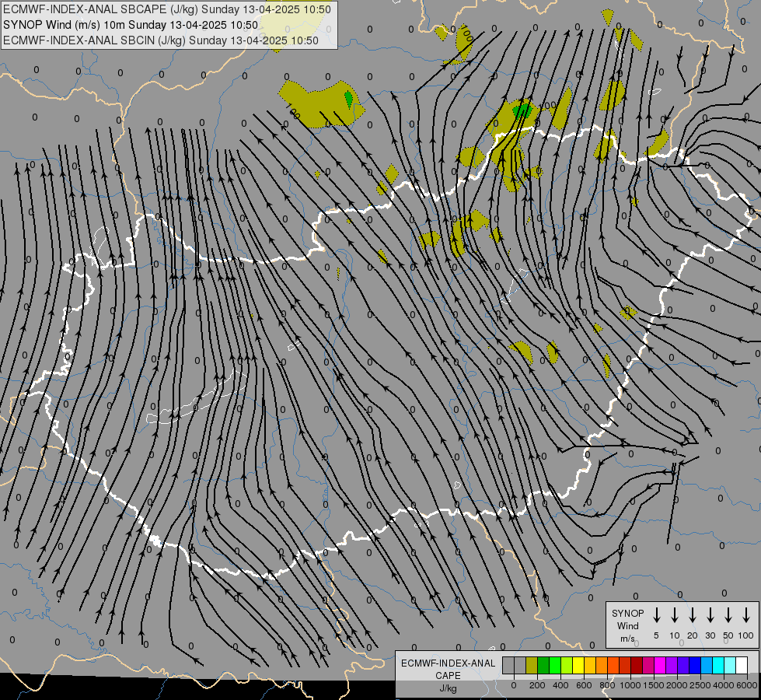The height and width of the screenshot is (700, 761).
Task: Click the wind legend arrow above 20
Action: (692, 614)
